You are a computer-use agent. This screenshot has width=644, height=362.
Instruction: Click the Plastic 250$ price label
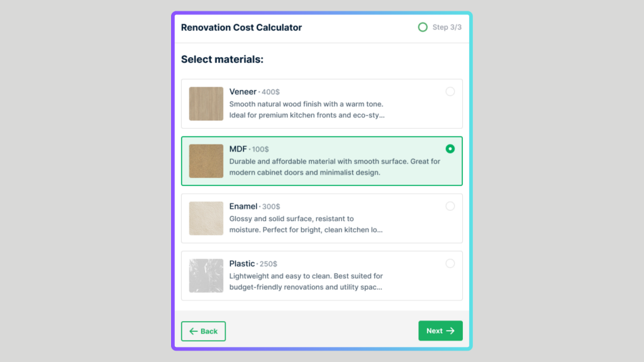click(x=268, y=264)
